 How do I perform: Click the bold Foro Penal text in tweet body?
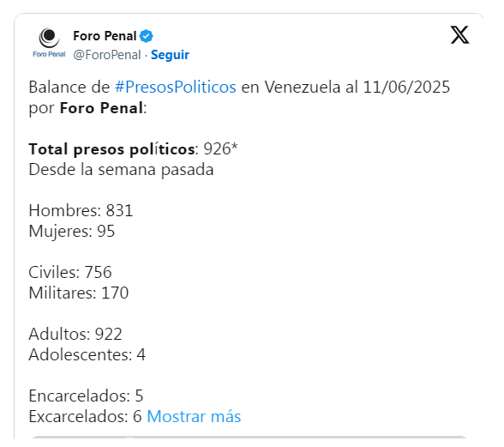[x=101, y=108]
